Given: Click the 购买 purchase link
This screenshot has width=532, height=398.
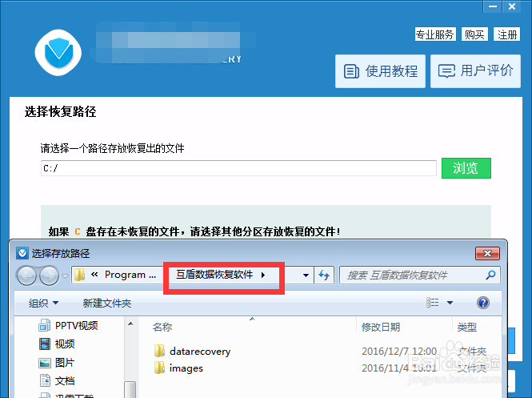Looking at the screenshot, I should [x=474, y=34].
